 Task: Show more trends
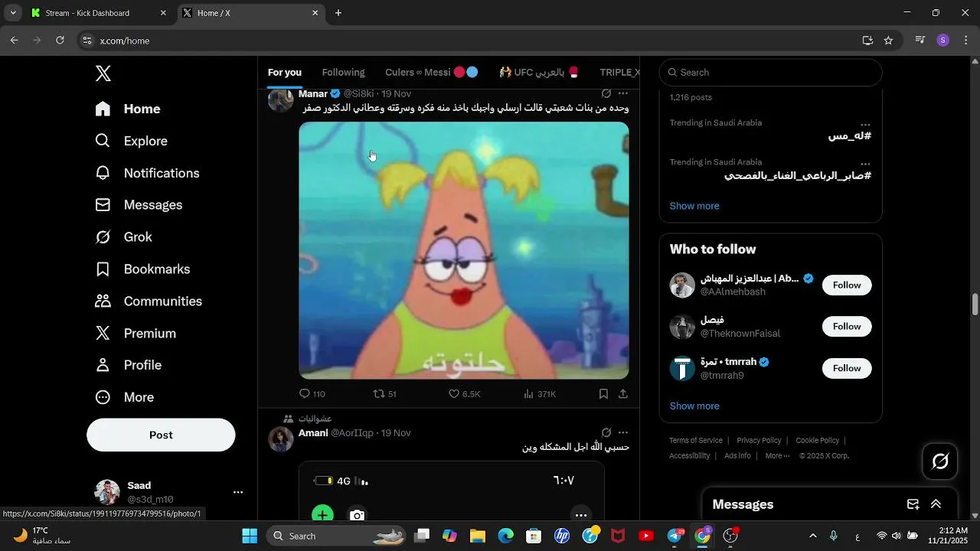click(x=694, y=206)
